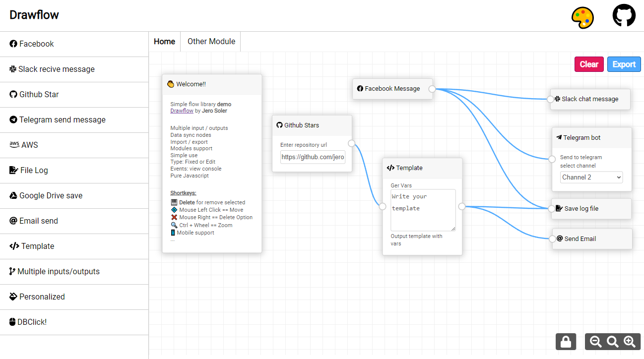Click the Telegram bot input port
The image size is (644, 359).
552,159
